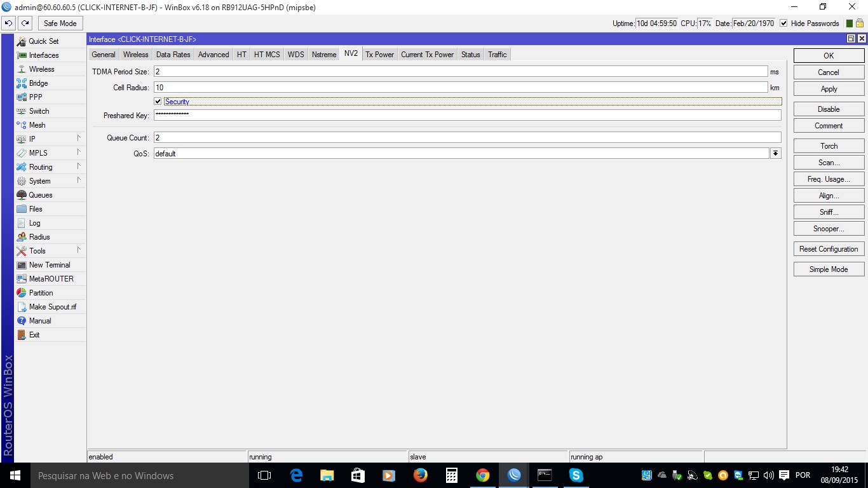Switch to the Wireless tab
The image size is (868, 488).
pyautogui.click(x=136, y=55)
